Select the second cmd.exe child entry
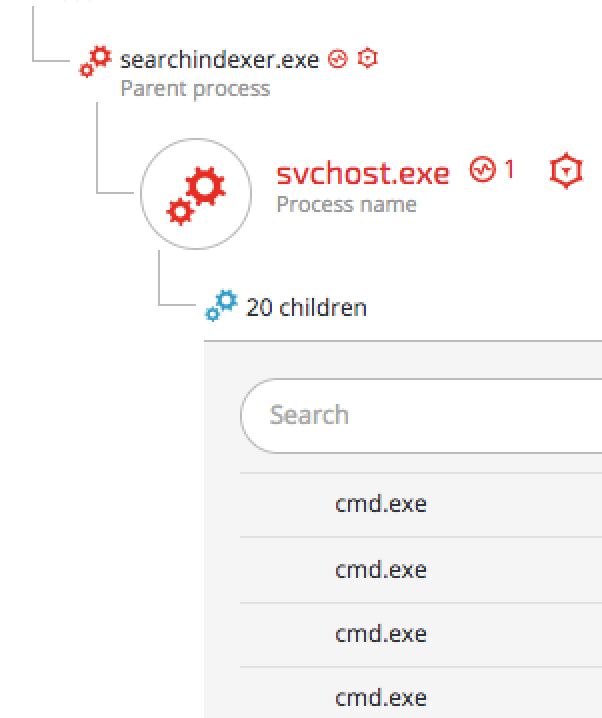The width and height of the screenshot is (602, 718). click(x=380, y=570)
